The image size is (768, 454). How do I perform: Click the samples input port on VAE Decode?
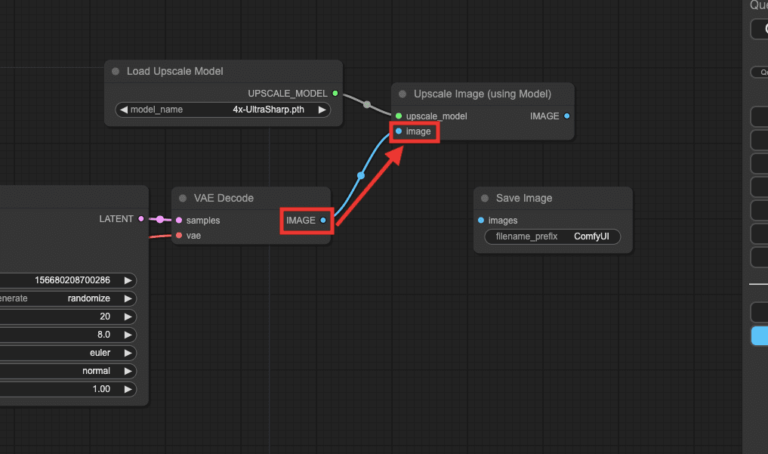pos(178,220)
